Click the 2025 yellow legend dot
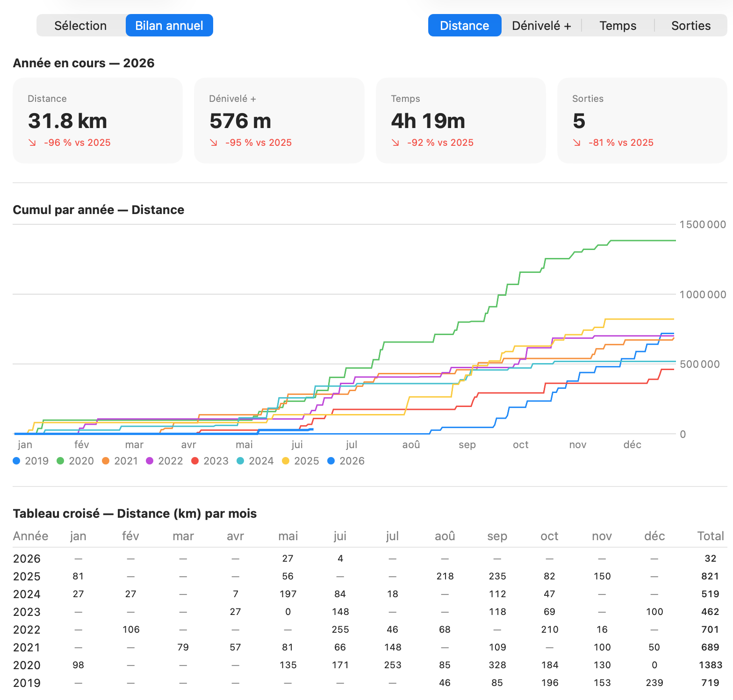Image resolution: width=733 pixels, height=700 pixels. pos(286,461)
